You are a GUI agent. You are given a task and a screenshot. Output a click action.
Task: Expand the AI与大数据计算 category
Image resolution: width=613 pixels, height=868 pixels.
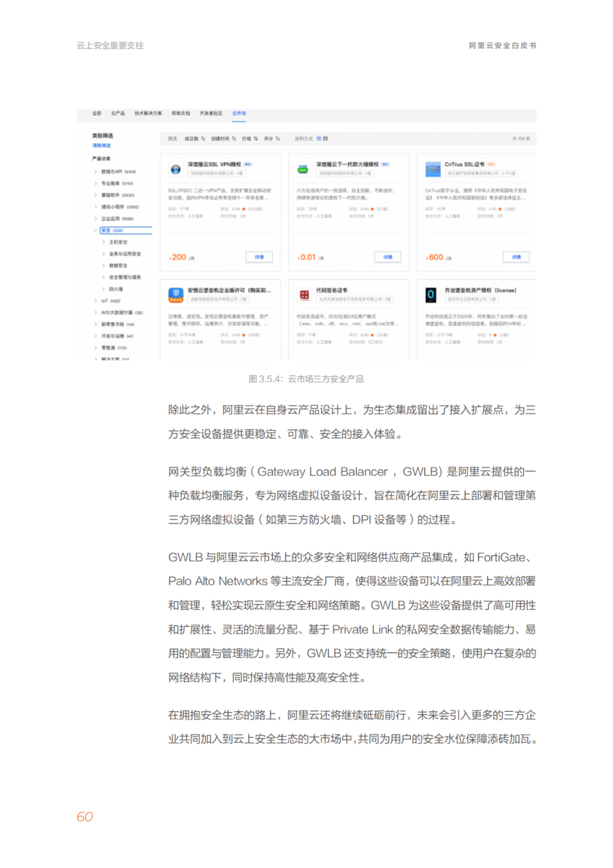coord(95,313)
